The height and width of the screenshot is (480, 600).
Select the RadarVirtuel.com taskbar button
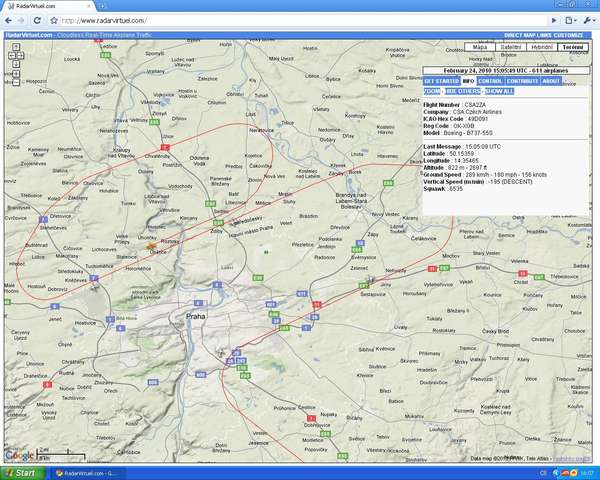click(88, 473)
